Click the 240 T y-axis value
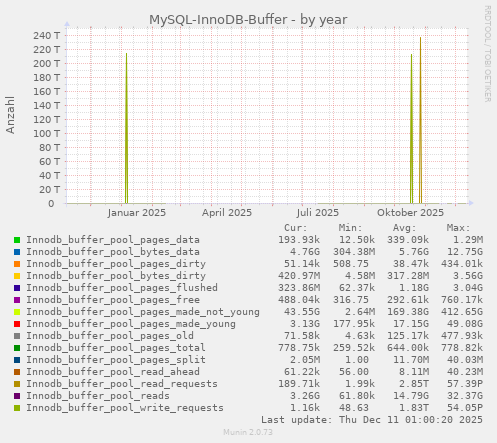This screenshot has height=443, width=497. pos(46,35)
